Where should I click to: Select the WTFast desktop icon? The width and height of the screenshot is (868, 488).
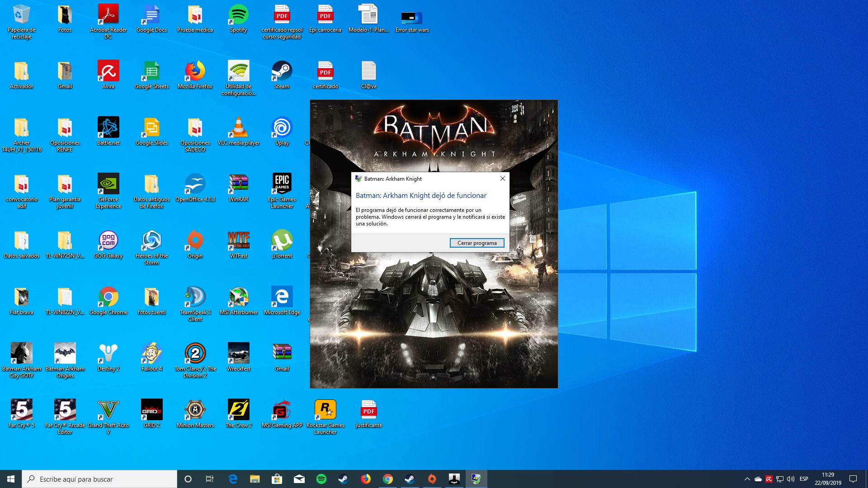(x=238, y=244)
